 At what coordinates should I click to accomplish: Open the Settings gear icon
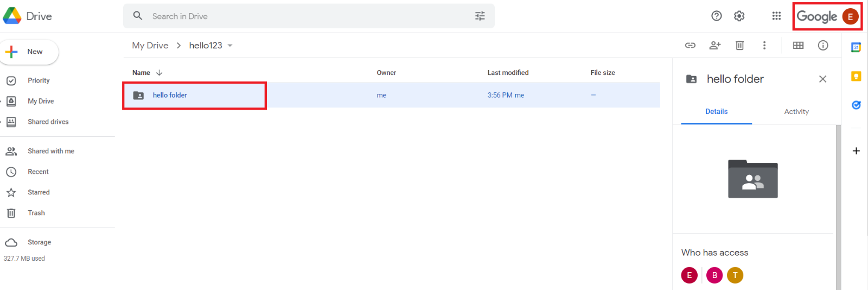tap(739, 16)
